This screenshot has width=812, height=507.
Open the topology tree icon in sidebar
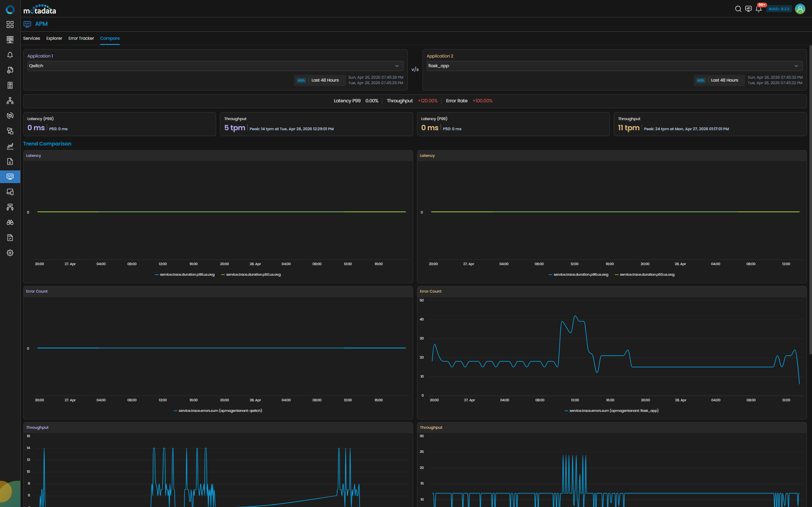(x=10, y=101)
